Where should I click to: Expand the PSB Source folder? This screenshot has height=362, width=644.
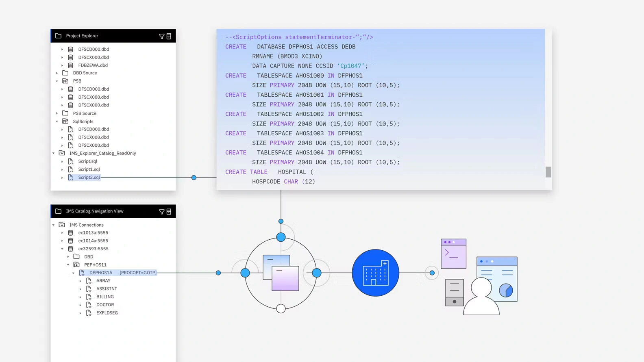coord(57,113)
